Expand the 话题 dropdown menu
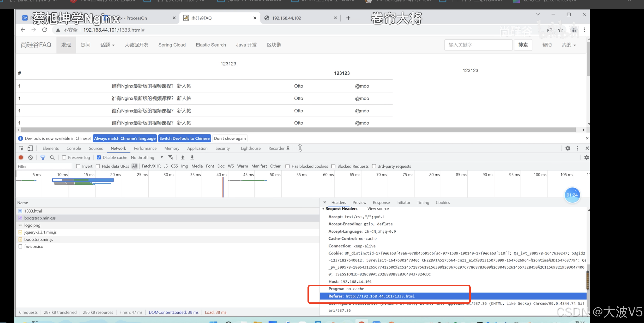This screenshot has width=644, height=323. click(107, 45)
